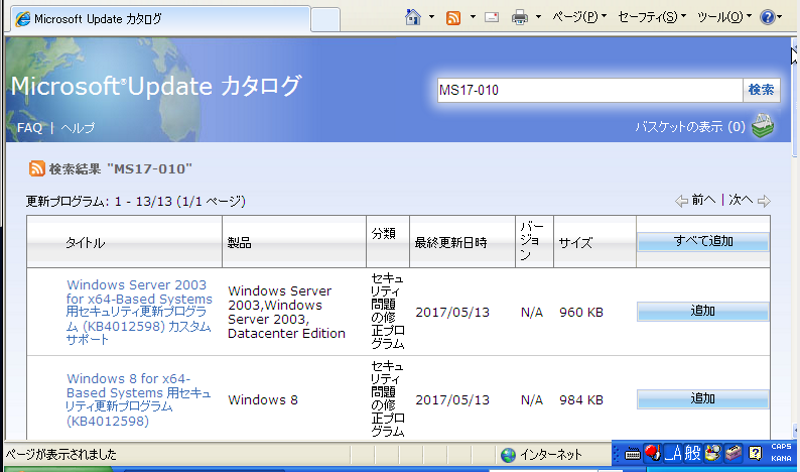The width and height of the screenshot is (800, 472).
Task: Click the red IME input style icon
Action: click(653, 453)
